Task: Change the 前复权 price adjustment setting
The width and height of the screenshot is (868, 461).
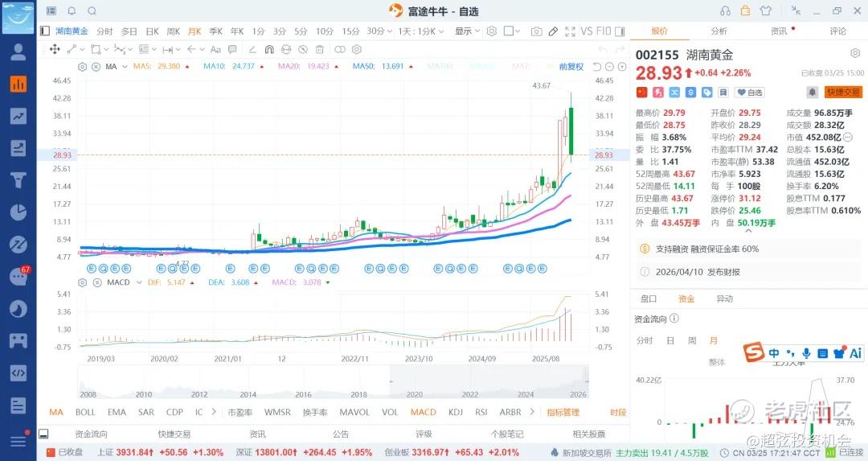Action: tap(571, 67)
